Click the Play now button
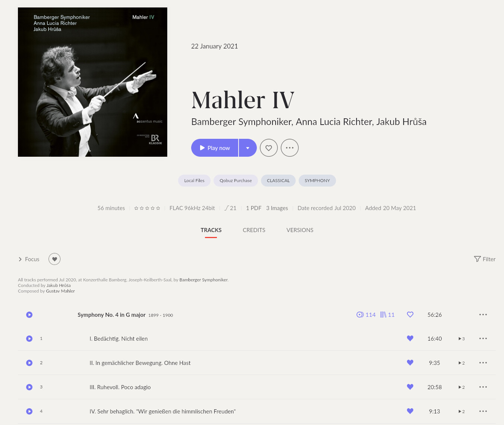 (215, 148)
